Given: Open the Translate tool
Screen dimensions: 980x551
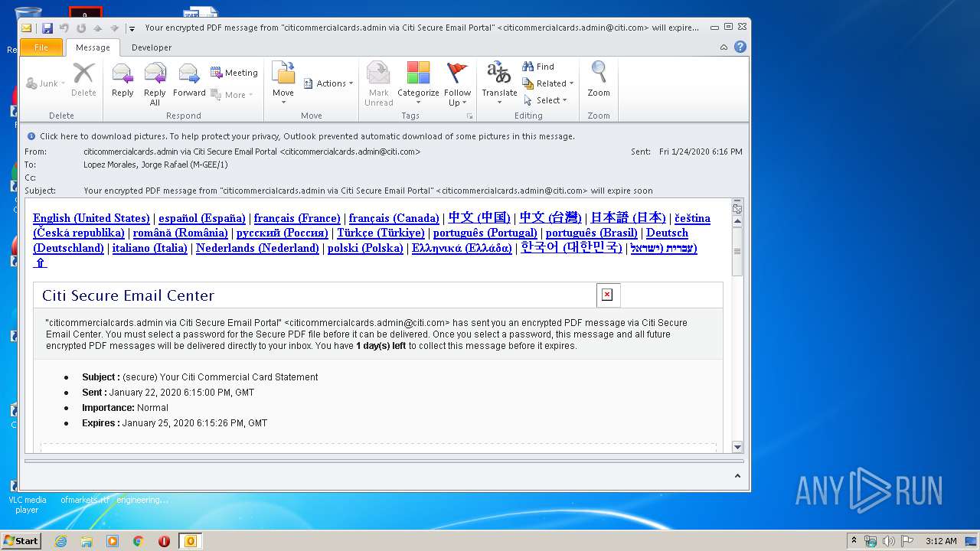Looking at the screenshot, I should pyautogui.click(x=499, y=83).
